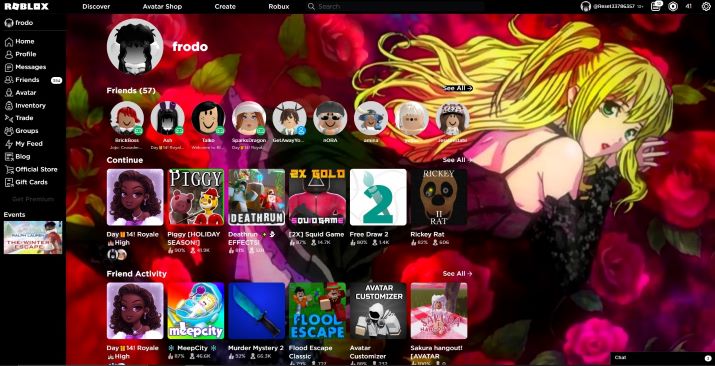Open Royale High in Friend Activity
This screenshot has height=366, width=715.
pyautogui.click(x=135, y=311)
